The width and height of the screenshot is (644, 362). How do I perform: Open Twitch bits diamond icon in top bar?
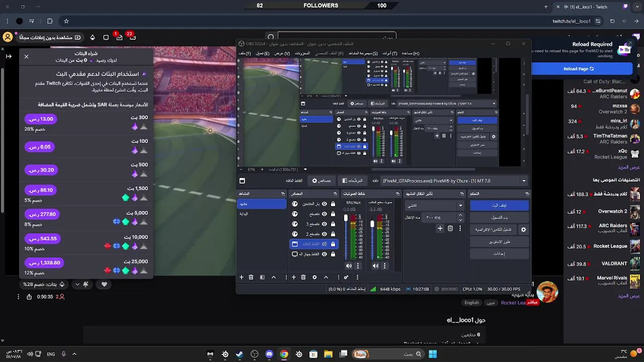93,37
